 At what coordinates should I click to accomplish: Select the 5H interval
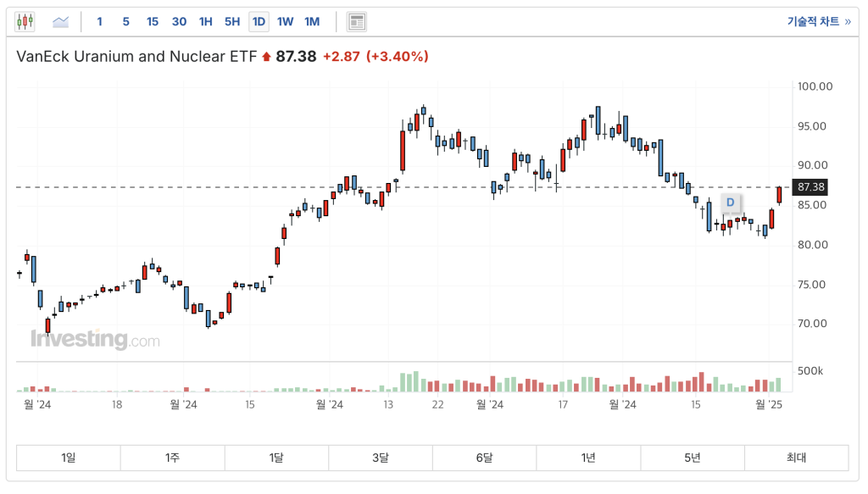coord(232,21)
